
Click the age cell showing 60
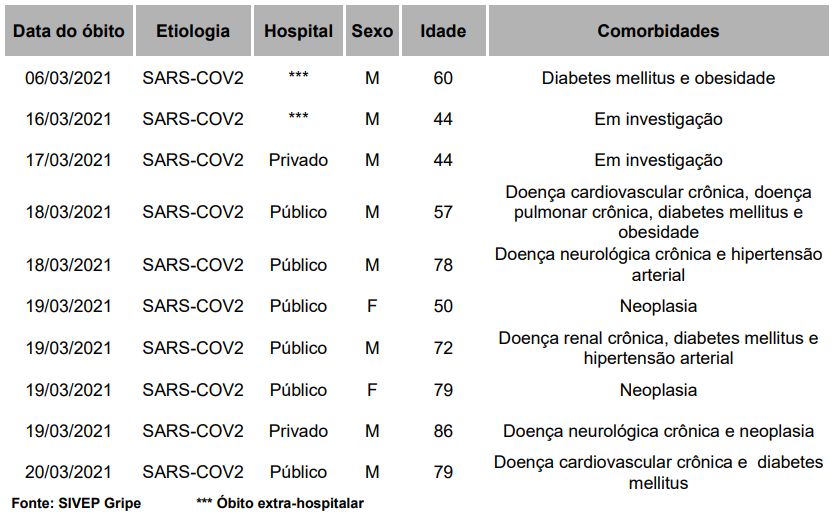[x=443, y=78]
